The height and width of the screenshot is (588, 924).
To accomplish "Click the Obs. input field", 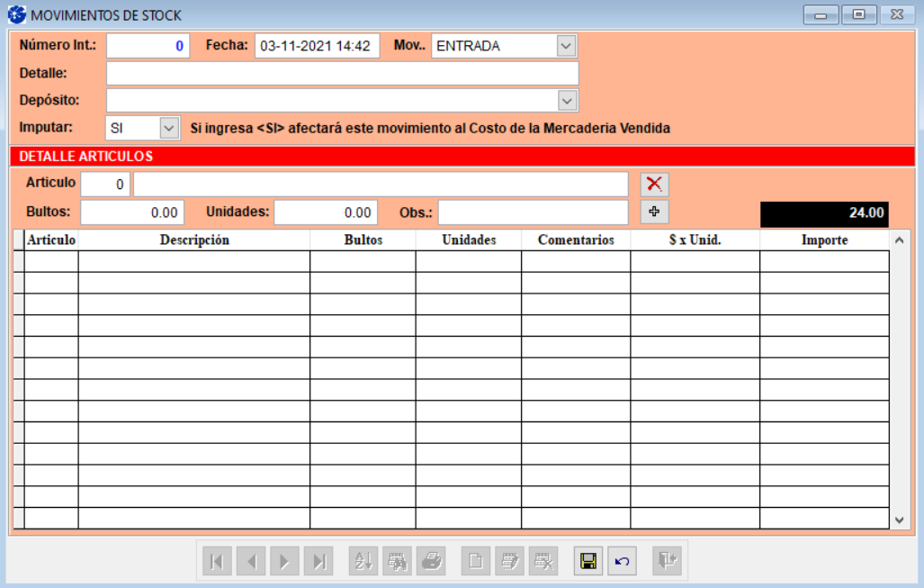I will click(x=533, y=213).
